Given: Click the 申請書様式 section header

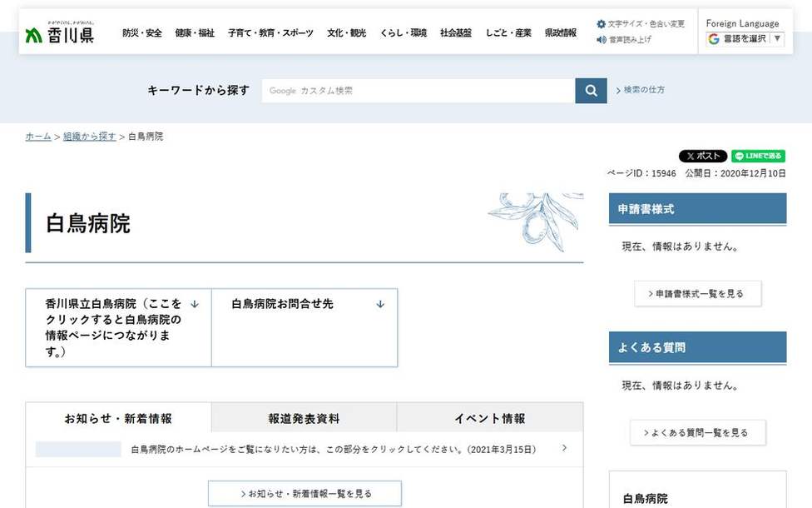Looking at the screenshot, I should point(697,209).
